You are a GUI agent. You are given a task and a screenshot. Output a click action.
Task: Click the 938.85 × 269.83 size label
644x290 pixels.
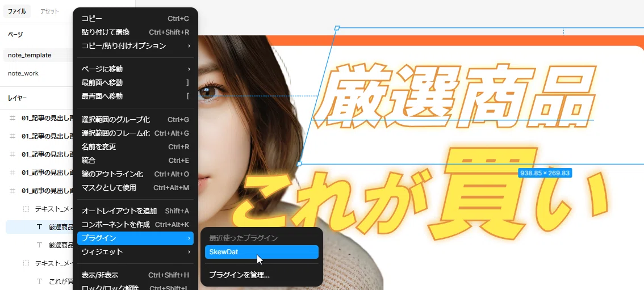pyautogui.click(x=545, y=173)
